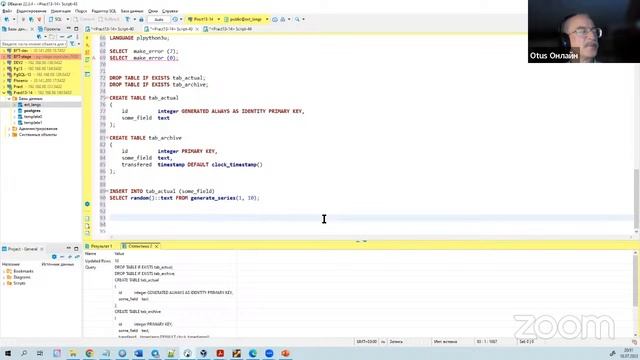640x360 pixels.
Task: Open the Редактор SQL menu
Action: [x=104, y=11]
